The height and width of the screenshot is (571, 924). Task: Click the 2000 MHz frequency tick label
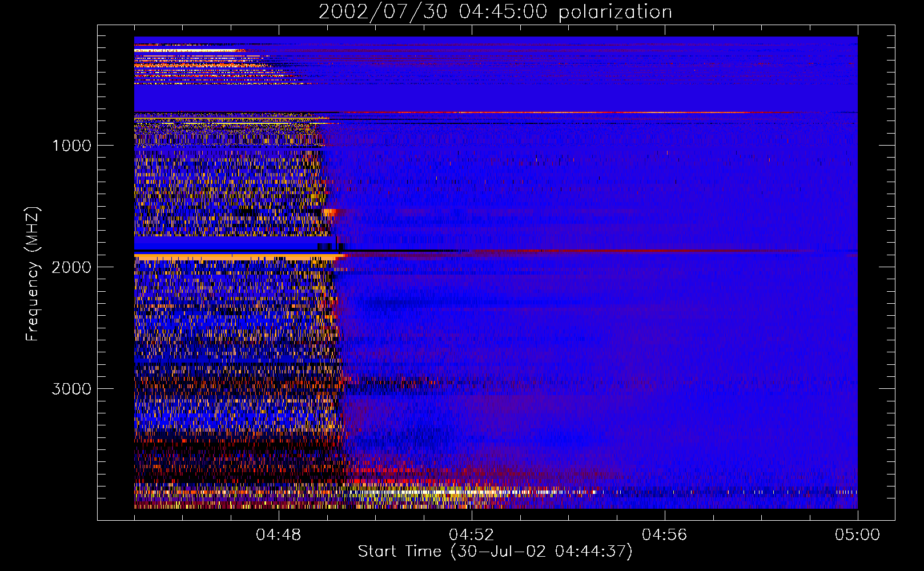pos(71,267)
